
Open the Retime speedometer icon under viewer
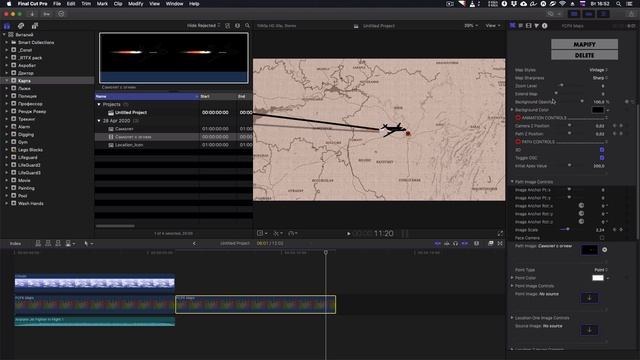pyautogui.click(x=292, y=233)
